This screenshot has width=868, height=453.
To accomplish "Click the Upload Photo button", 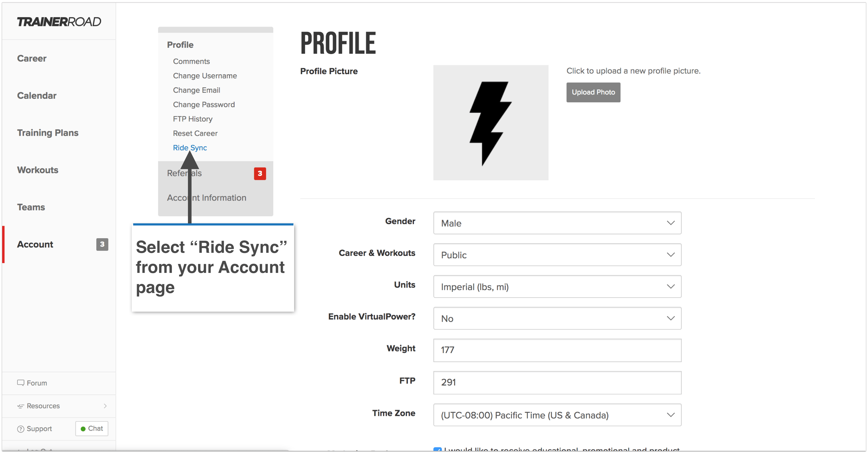I will [593, 92].
